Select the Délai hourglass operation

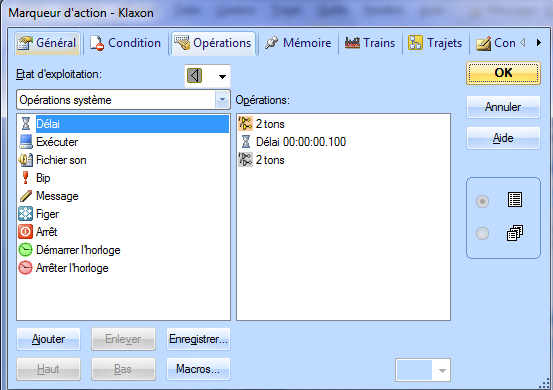[x=26, y=124]
